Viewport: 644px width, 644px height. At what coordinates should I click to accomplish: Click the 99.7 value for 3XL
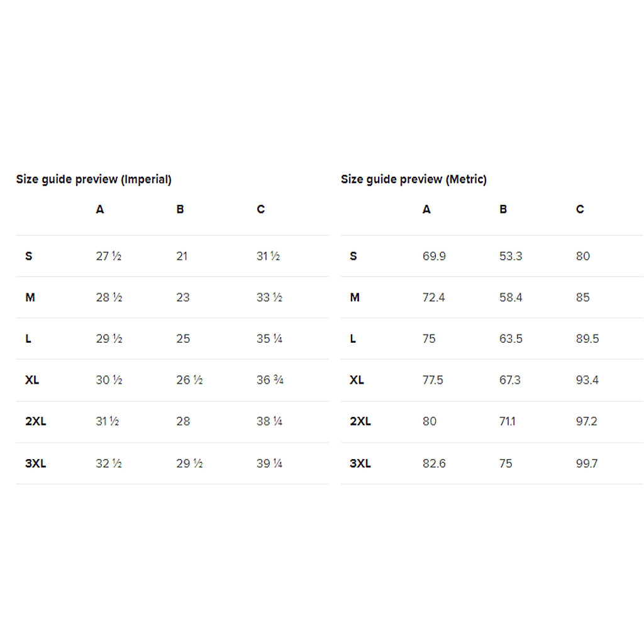coord(586,464)
